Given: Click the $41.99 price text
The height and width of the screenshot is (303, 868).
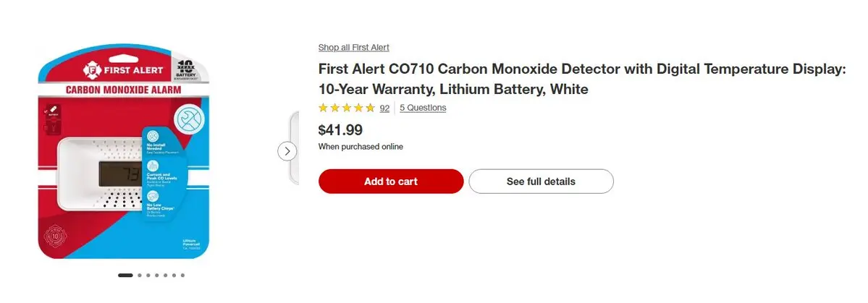Looking at the screenshot, I should pos(340,130).
